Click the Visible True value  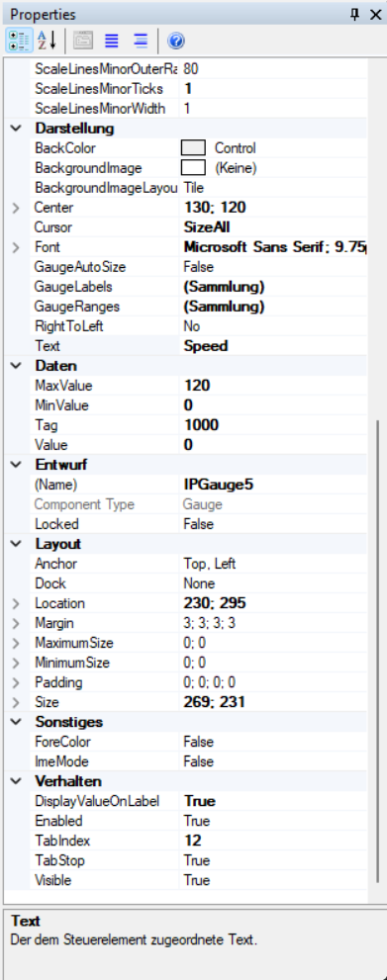196,881
